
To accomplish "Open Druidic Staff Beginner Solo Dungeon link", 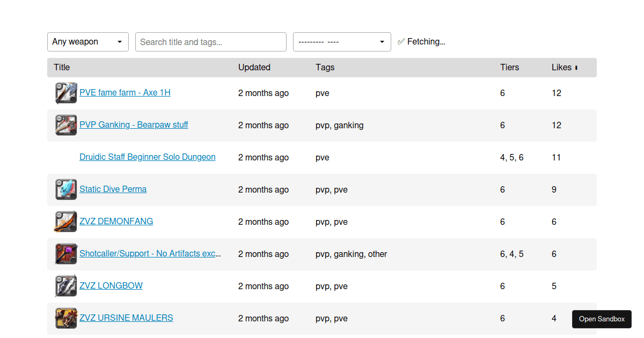I will (x=148, y=157).
